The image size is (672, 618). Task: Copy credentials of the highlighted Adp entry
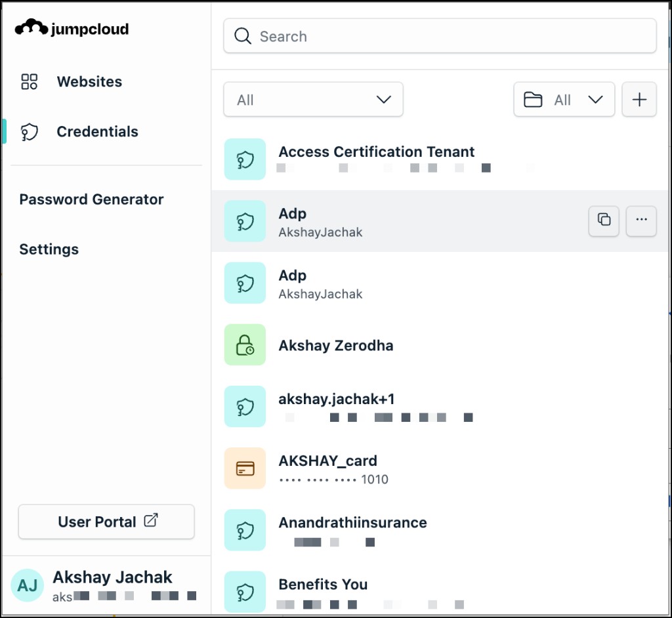(x=604, y=220)
